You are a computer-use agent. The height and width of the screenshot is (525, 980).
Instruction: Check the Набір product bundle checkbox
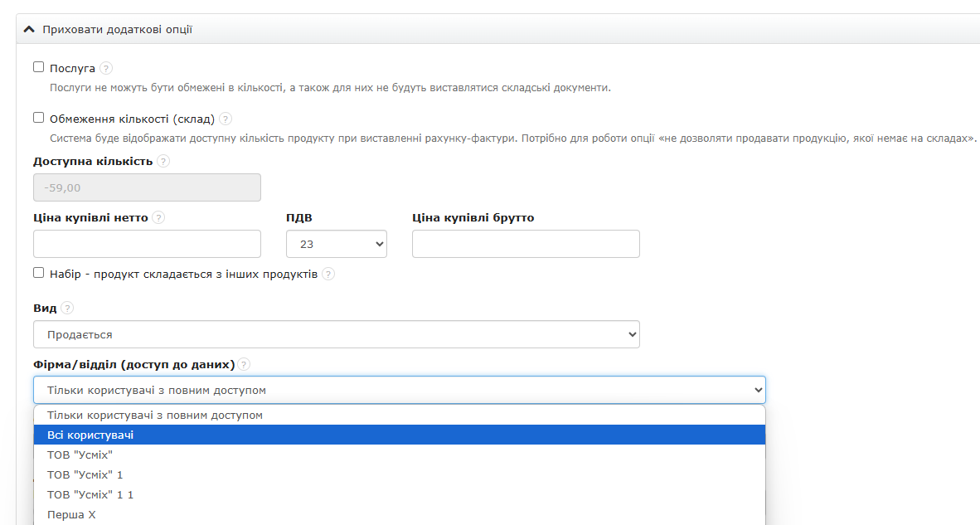coord(39,273)
